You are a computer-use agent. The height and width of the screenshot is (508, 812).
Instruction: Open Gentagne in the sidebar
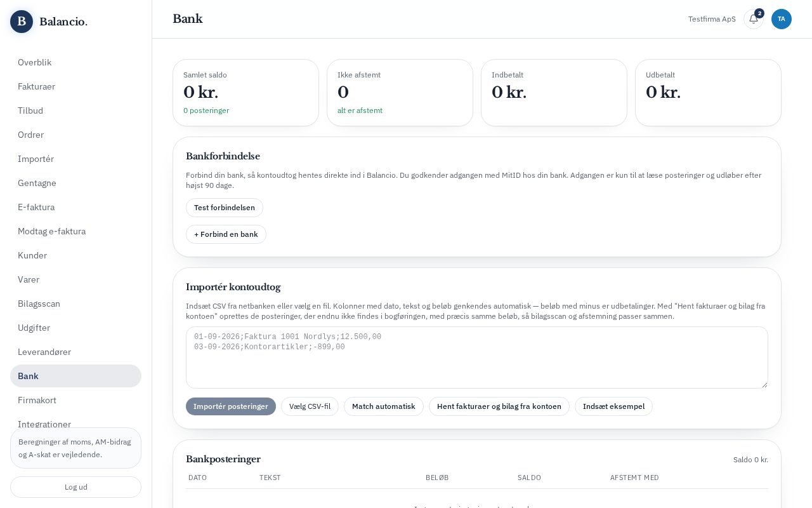[75, 183]
